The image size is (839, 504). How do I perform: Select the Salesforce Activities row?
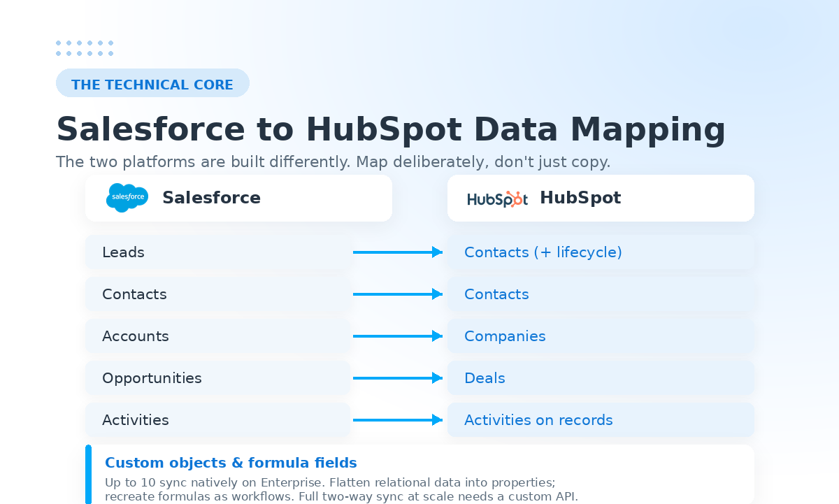(x=217, y=420)
